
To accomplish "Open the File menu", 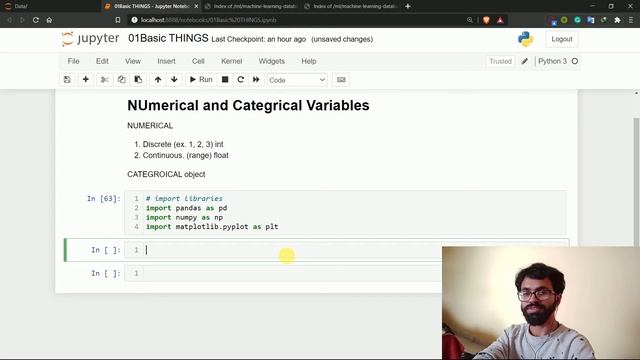I will [x=73, y=61].
